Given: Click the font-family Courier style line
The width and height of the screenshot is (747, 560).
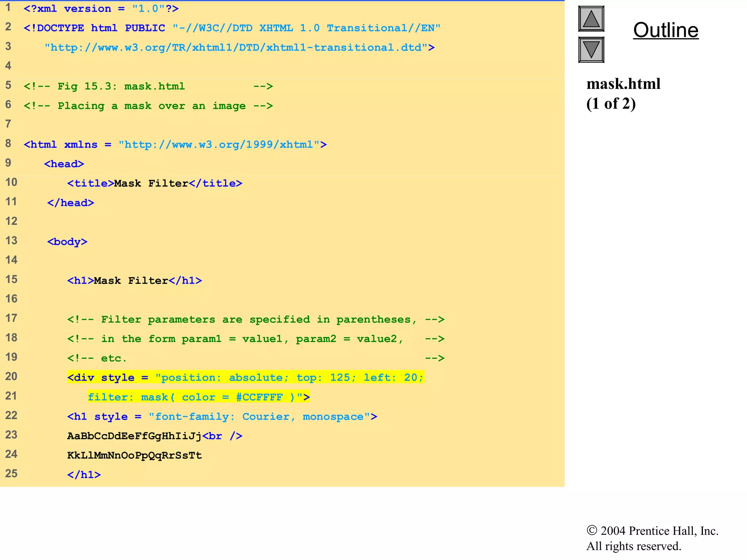Looking at the screenshot, I should [x=222, y=416].
